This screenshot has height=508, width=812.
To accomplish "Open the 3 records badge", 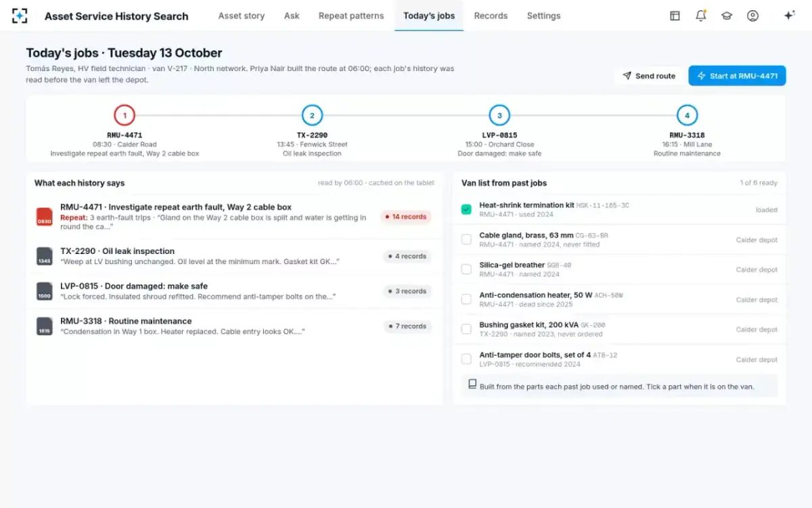I will click(407, 291).
